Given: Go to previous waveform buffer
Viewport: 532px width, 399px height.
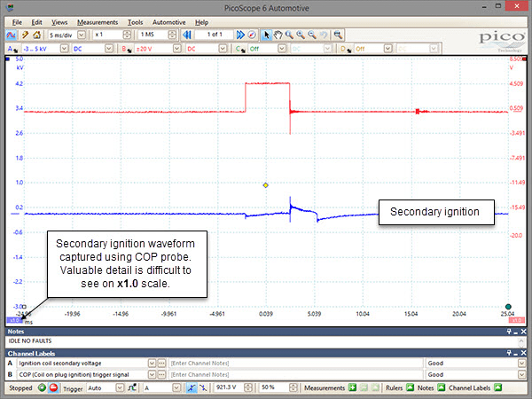Looking at the screenshot, I should (187, 35).
